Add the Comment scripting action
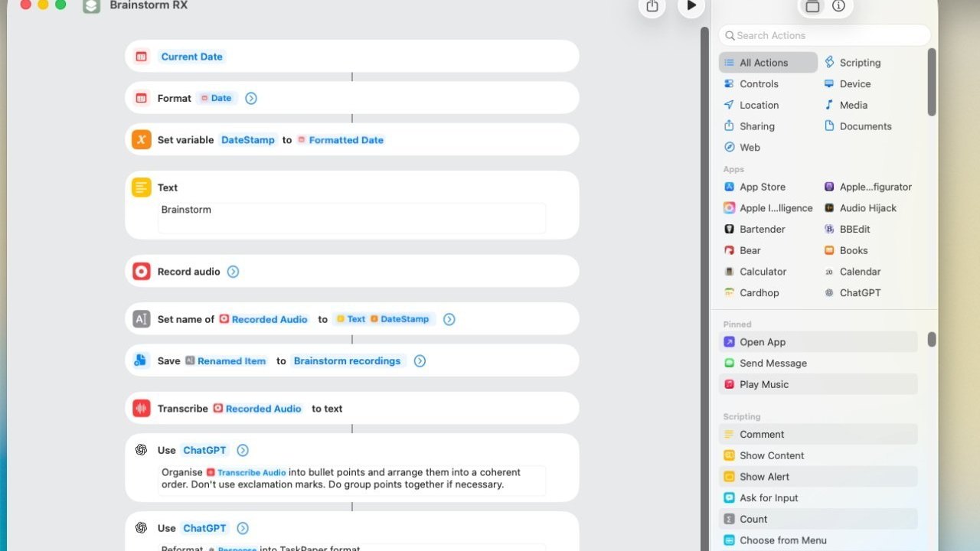This screenshot has width=980, height=551. [818, 435]
